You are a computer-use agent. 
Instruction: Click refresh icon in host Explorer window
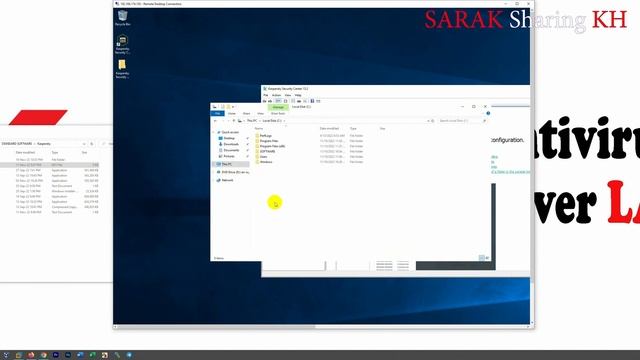click(x=91, y=144)
